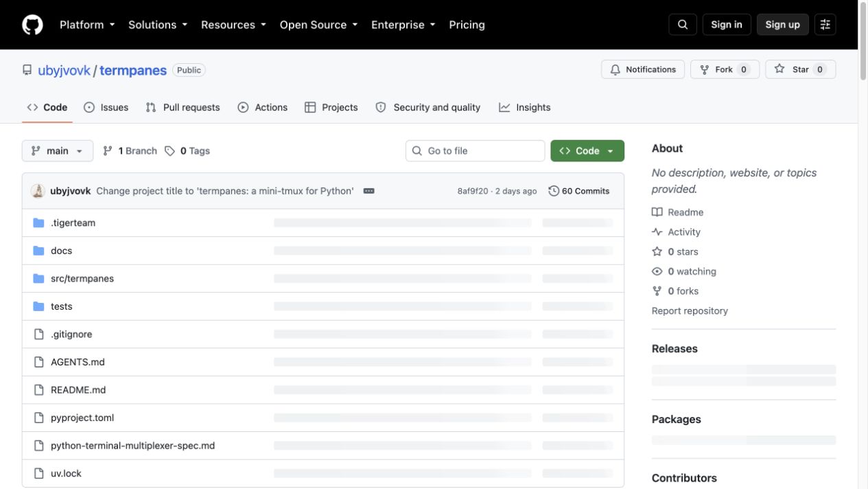Switch to the Code tab
Screen dimensions: 868x489
[47, 107]
